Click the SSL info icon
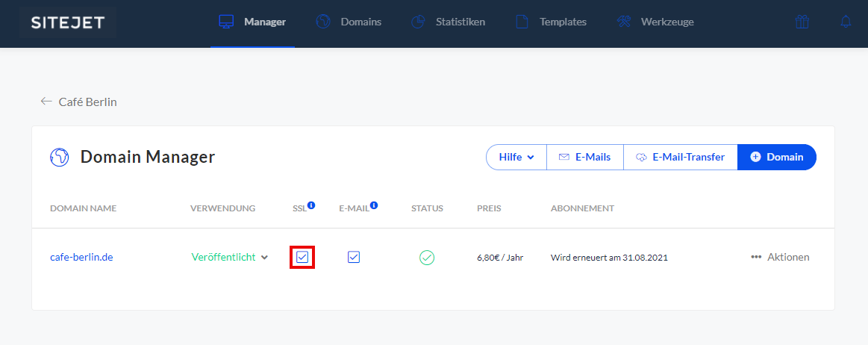The width and height of the screenshot is (868, 345). pyautogui.click(x=311, y=205)
